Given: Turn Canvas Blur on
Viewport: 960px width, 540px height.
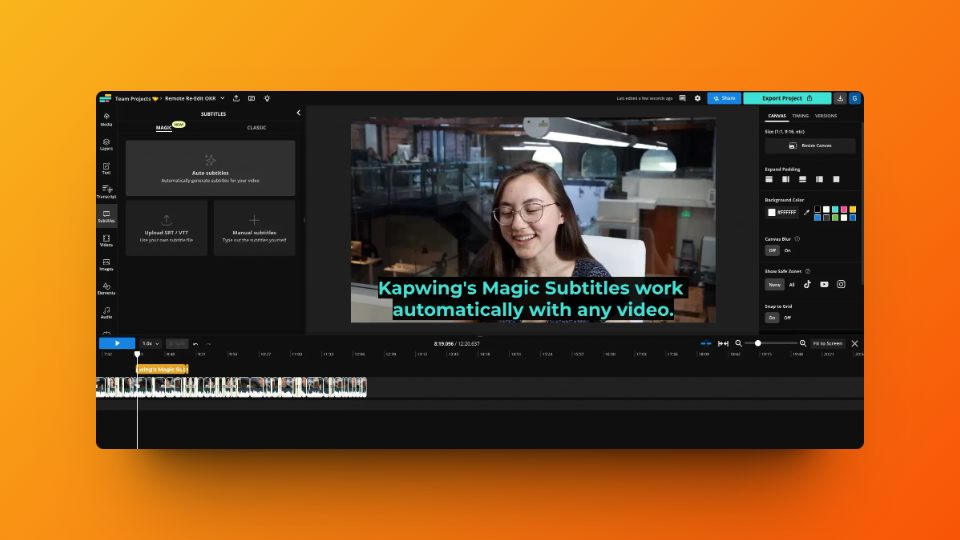Looking at the screenshot, I should tap(787, 250).
